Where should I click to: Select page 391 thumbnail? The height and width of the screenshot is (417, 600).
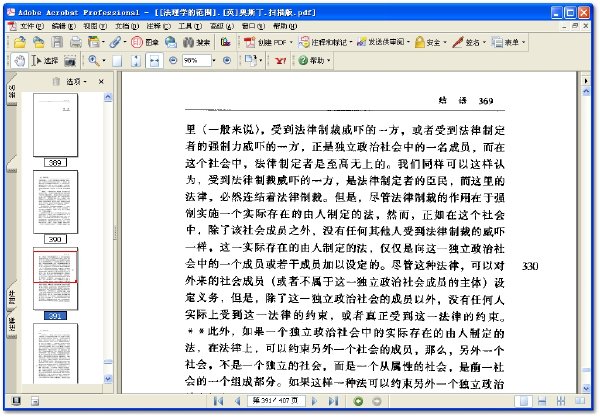[x=55, y=279]
